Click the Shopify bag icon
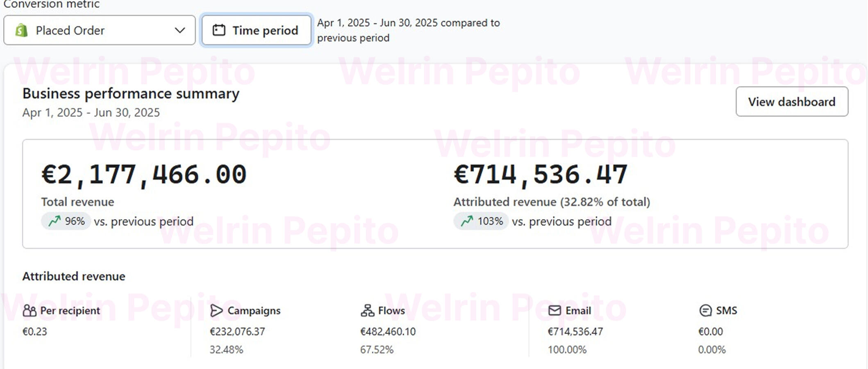The width and height of the screenshot is (868, 369). tap(21, 30)
